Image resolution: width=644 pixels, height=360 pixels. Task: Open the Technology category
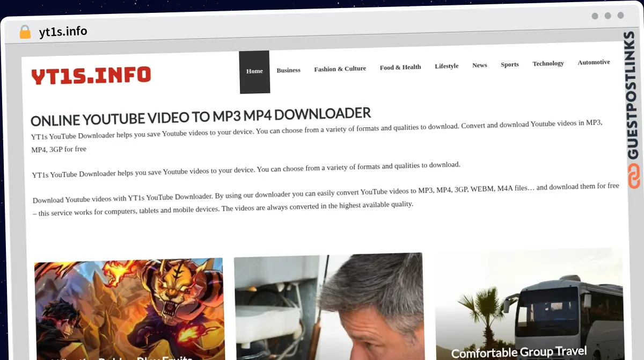click(x=548, y=63)
